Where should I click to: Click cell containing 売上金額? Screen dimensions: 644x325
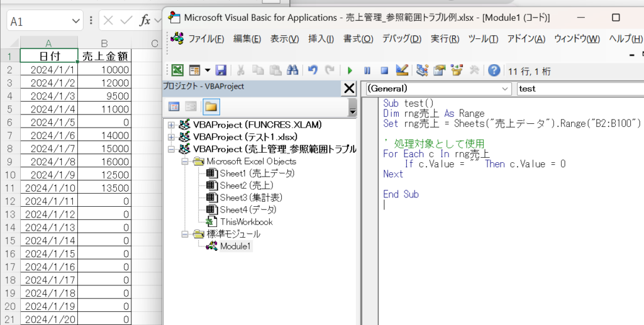tap(105, 56)
